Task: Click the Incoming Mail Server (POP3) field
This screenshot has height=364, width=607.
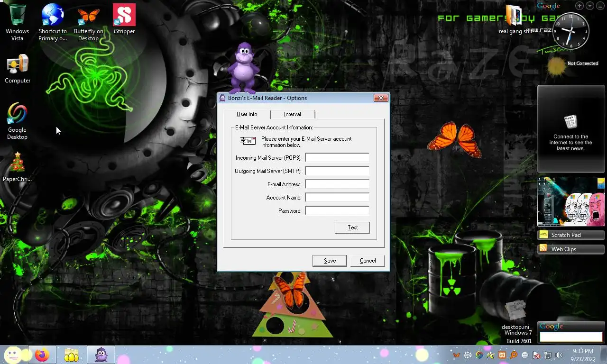Action: point(337,157)
